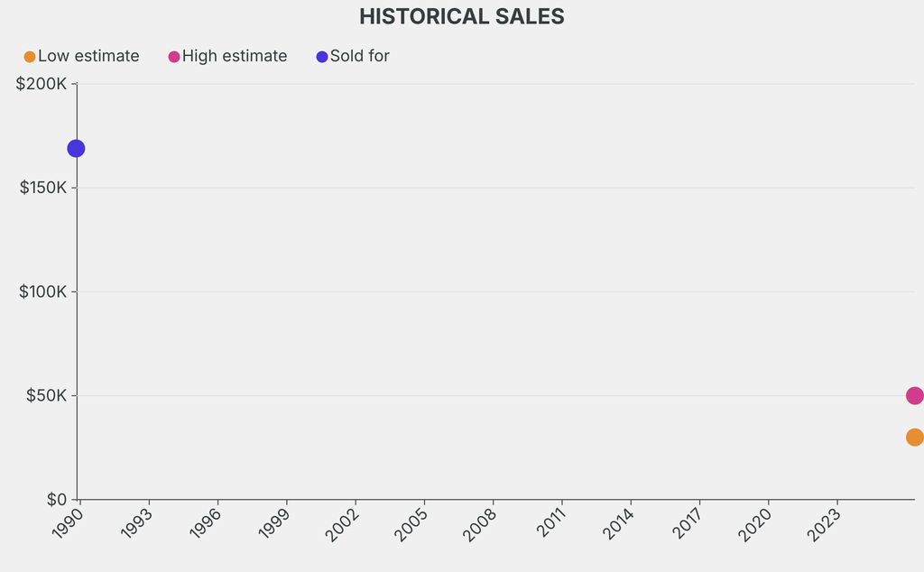The width and height of the screenshot is (924, 572).
Task: Click the HISTORICAL SALES chart title
Action: pos(462,16)
